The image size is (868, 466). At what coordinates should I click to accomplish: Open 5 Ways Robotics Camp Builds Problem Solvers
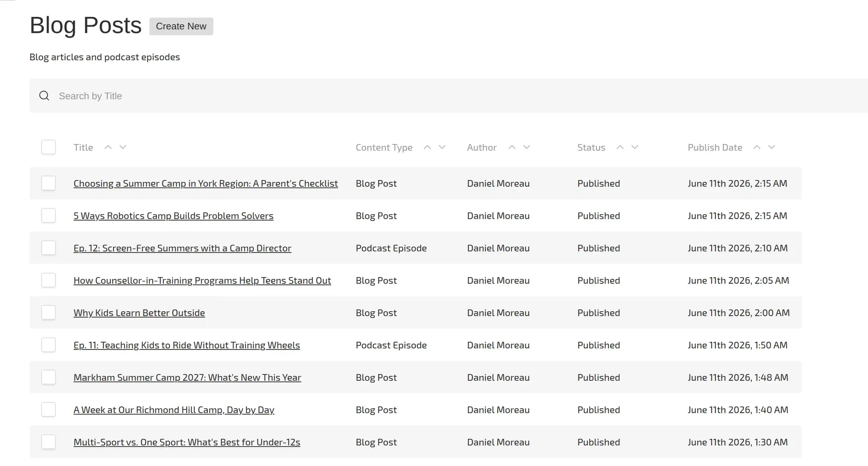[x=173, y=216]
